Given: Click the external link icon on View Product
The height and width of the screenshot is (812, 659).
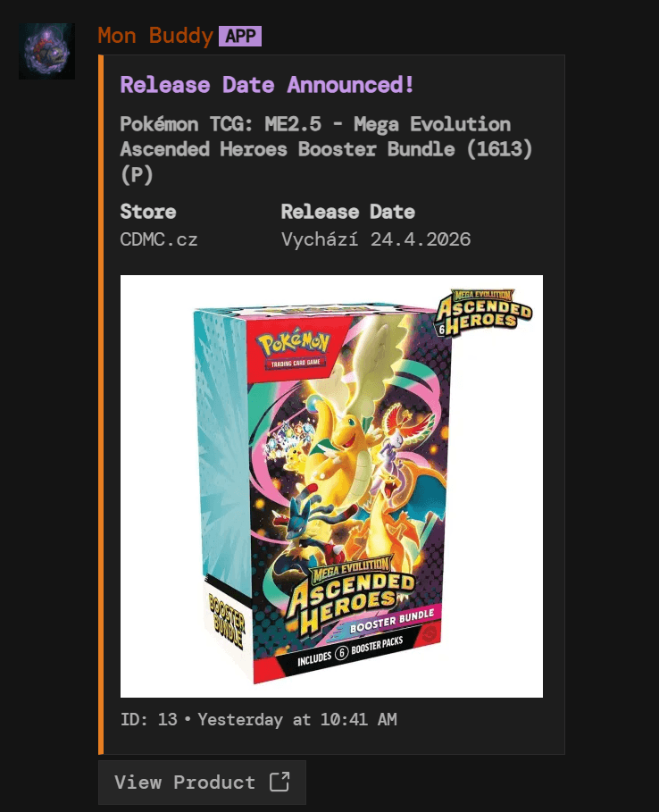Looking at the screenshot, I should point(279,782).
